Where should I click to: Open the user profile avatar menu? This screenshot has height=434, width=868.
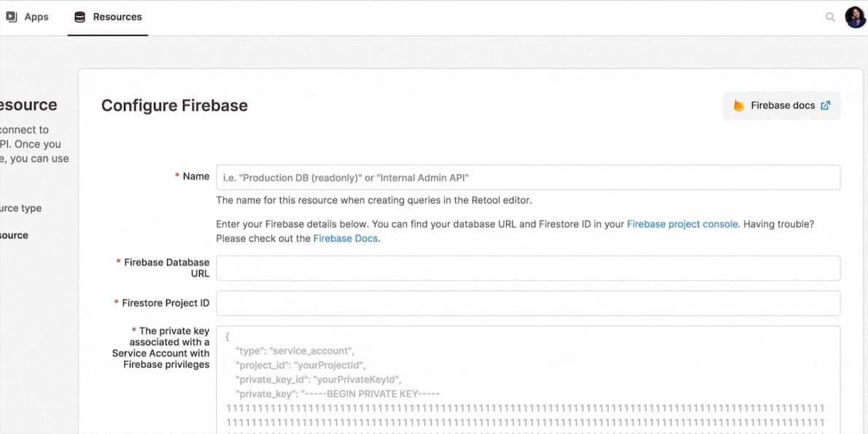click(x=855, y=17)
